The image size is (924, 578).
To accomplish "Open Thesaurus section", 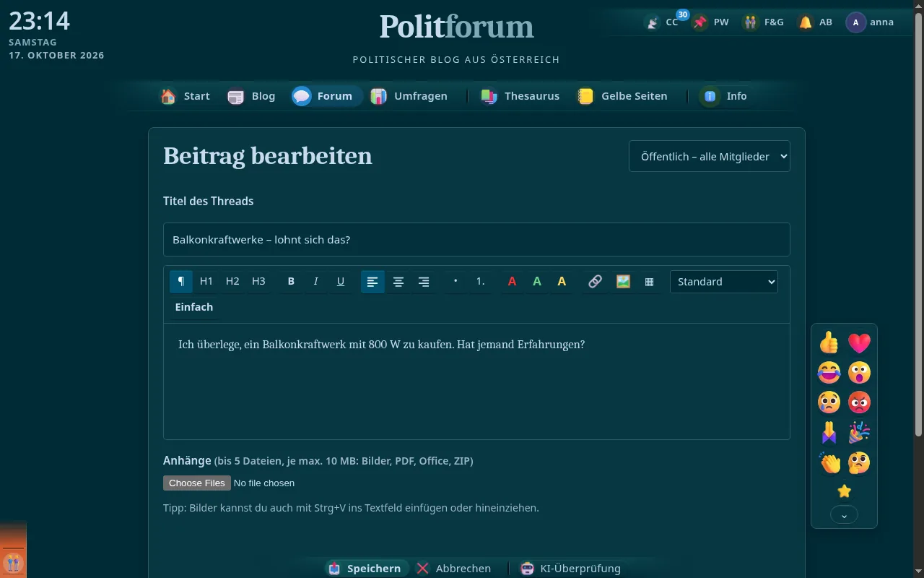I will [520, 96].
